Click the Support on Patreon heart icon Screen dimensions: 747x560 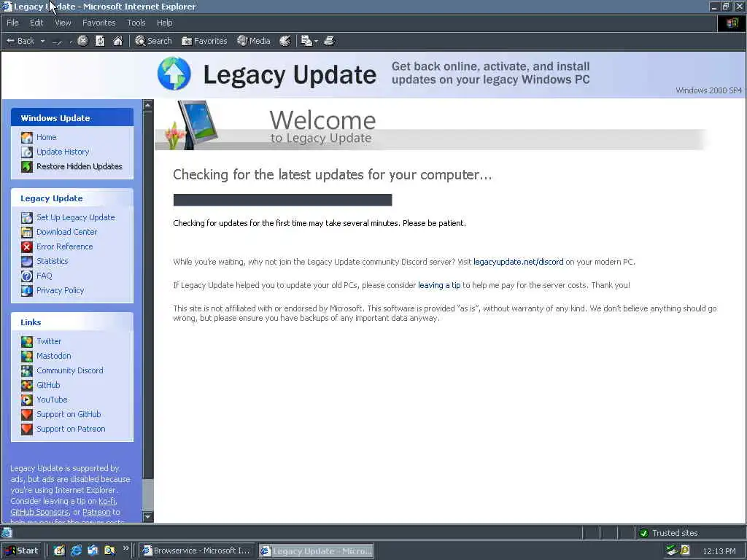coord(27,429)
